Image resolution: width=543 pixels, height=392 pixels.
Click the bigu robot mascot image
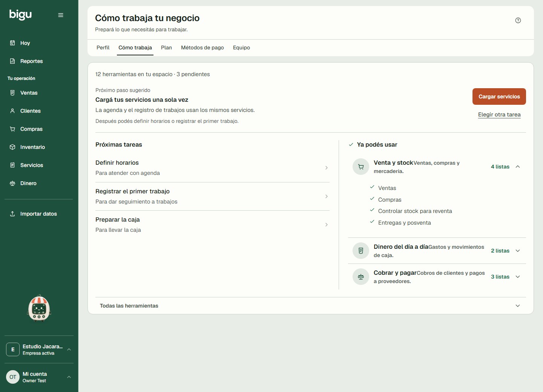point(39,308)
